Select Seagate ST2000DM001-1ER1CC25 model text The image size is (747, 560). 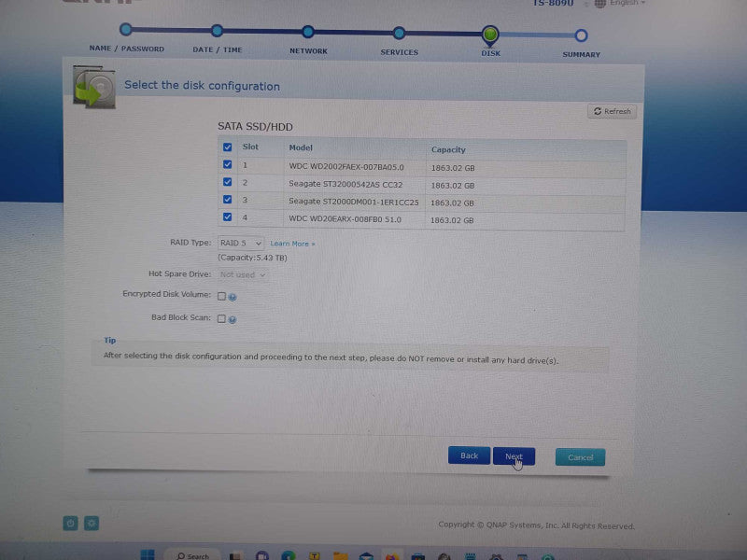click(x=354, y=202)
